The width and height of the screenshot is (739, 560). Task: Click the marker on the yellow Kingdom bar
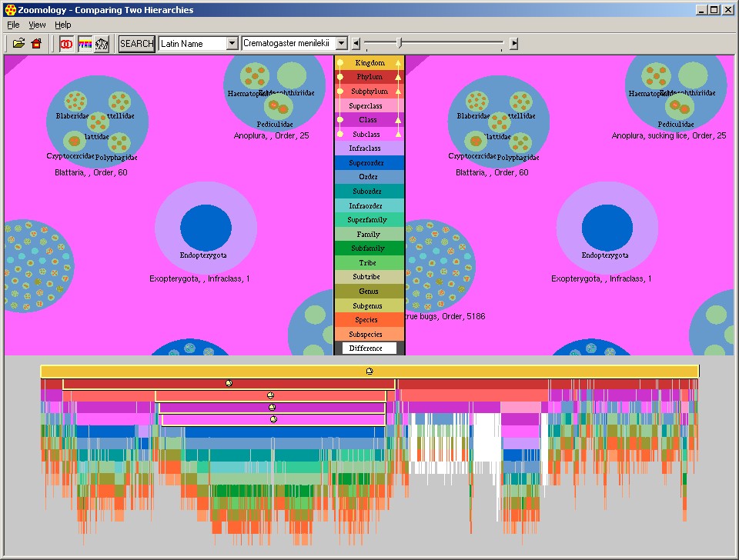369,371
